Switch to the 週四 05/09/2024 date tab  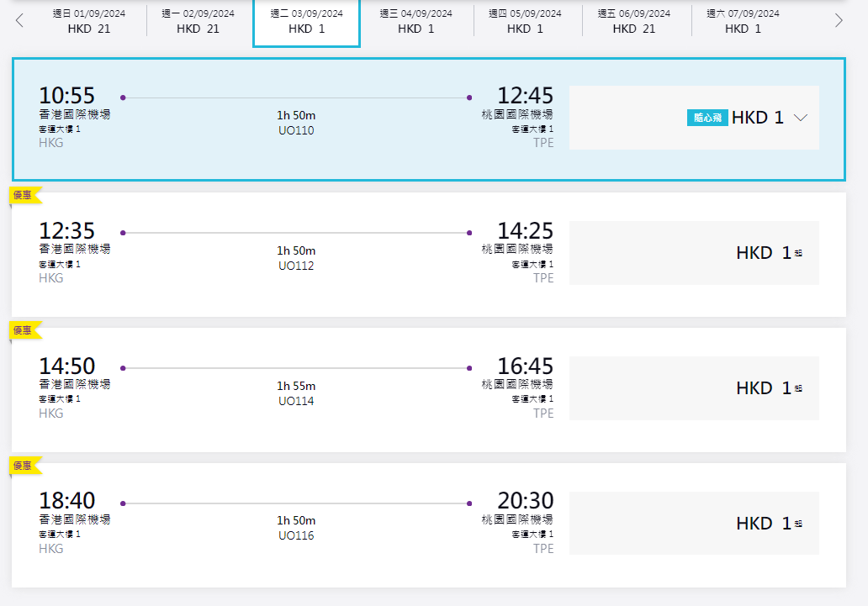525,21
